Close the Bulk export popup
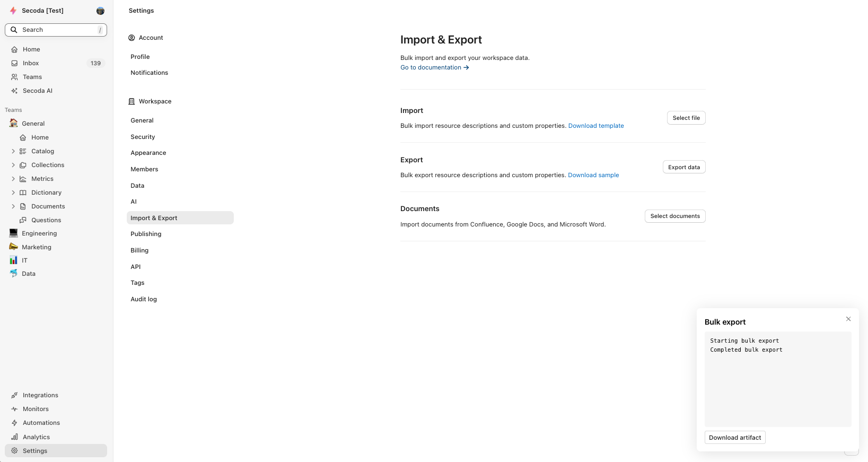The height and width of the screenshot is (462, 868). pos(848,319)
